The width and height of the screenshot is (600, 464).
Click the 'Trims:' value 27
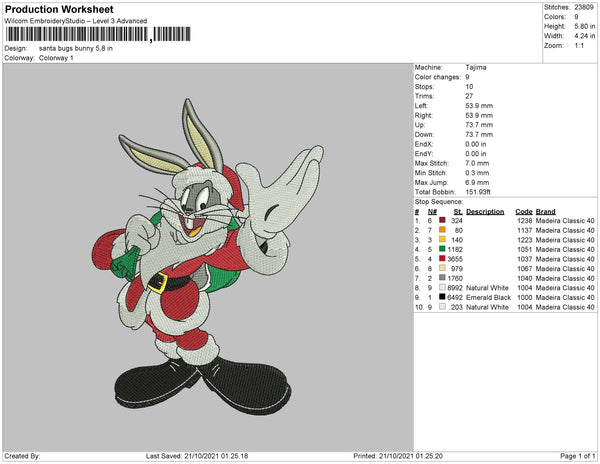click(x=469, y=96)
